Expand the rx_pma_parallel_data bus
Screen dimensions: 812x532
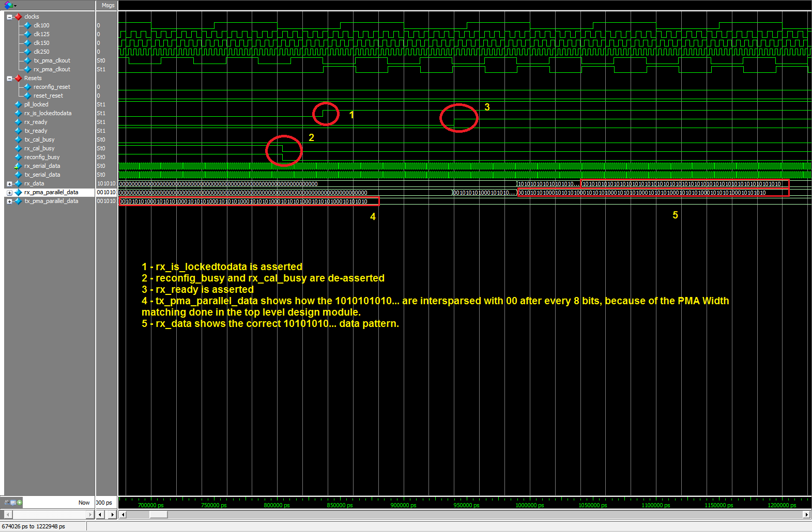click(9, 193)
